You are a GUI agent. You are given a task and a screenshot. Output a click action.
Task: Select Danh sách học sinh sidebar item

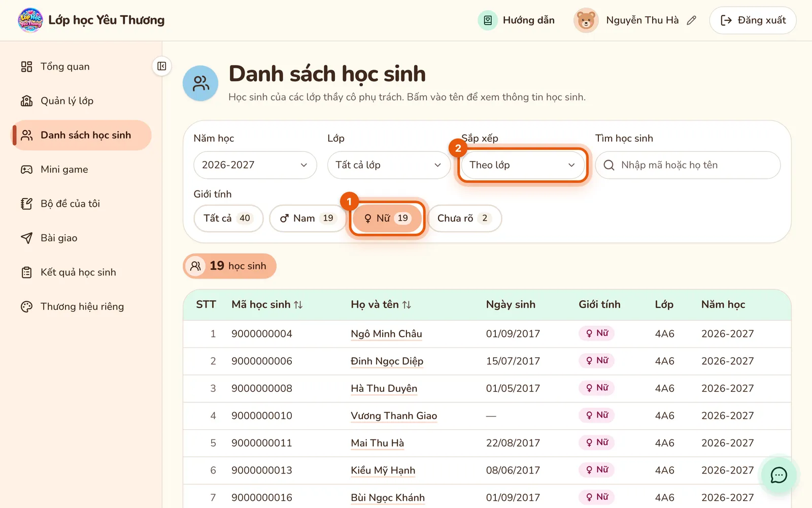82,135
